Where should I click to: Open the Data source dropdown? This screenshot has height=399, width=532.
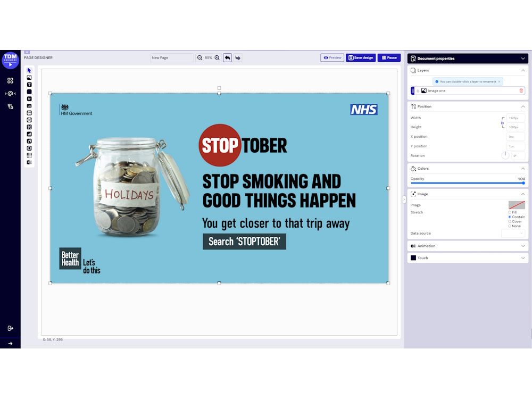[513, 233]
